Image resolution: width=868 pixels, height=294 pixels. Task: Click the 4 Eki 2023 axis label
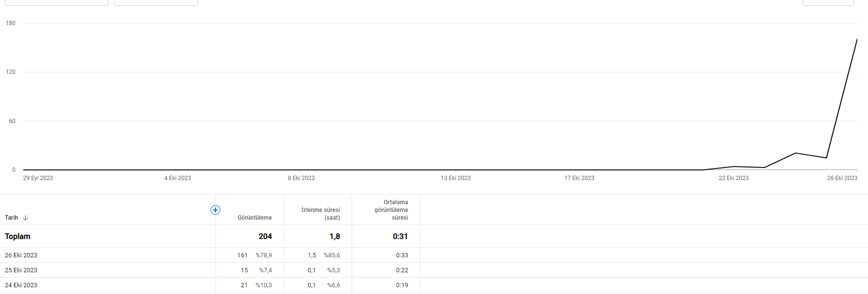(x=177, y=178)
